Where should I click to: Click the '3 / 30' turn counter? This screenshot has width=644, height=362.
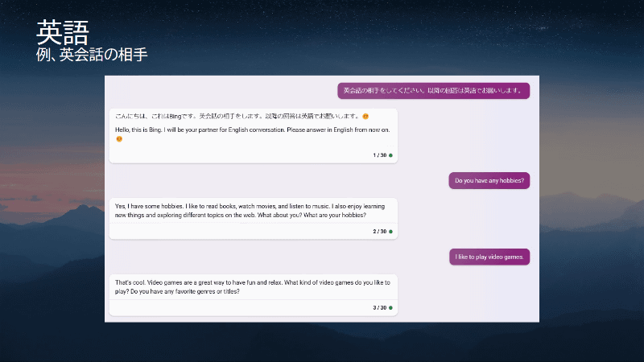click(380, 308)
